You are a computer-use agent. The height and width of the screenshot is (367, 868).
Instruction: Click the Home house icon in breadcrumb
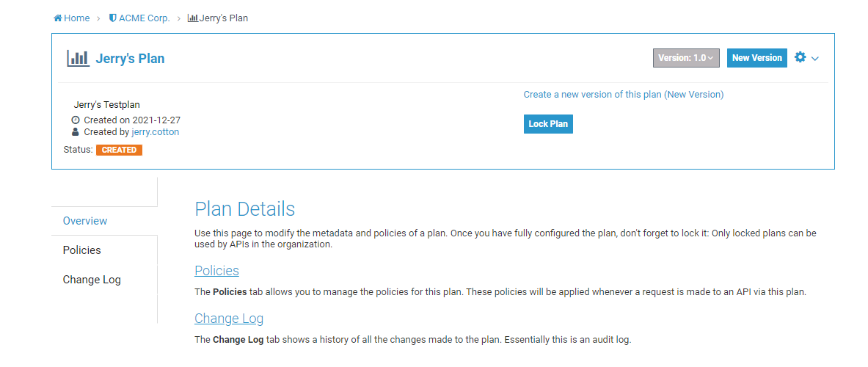(58, 18)
